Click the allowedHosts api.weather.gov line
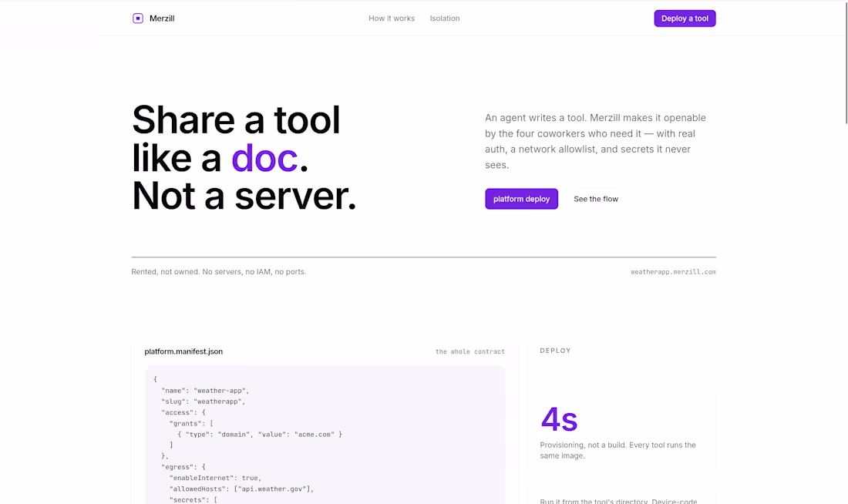The height and width of the screenshot is (504, 848). coord(241,489)
